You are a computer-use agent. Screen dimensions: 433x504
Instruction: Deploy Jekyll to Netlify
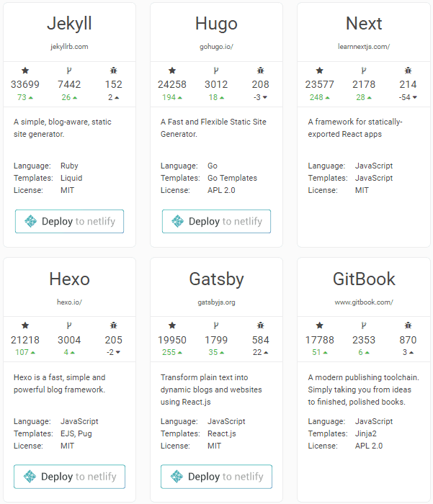[69, 222]
